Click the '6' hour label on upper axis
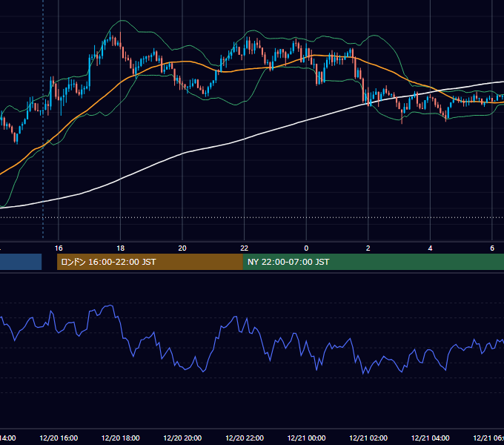This screenshot has width=504, height=445. (492, 248)
